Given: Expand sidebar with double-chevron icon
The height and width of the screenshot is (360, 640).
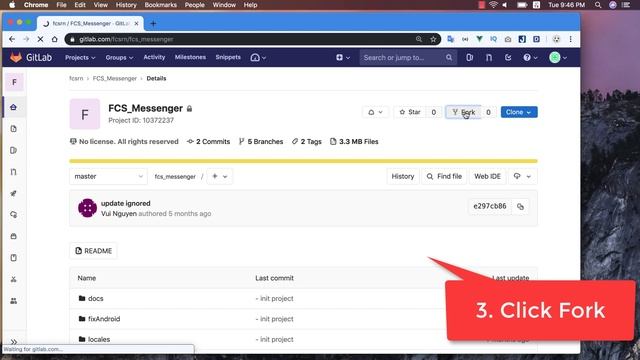Looking at the screenshot, I should (13, 342).
